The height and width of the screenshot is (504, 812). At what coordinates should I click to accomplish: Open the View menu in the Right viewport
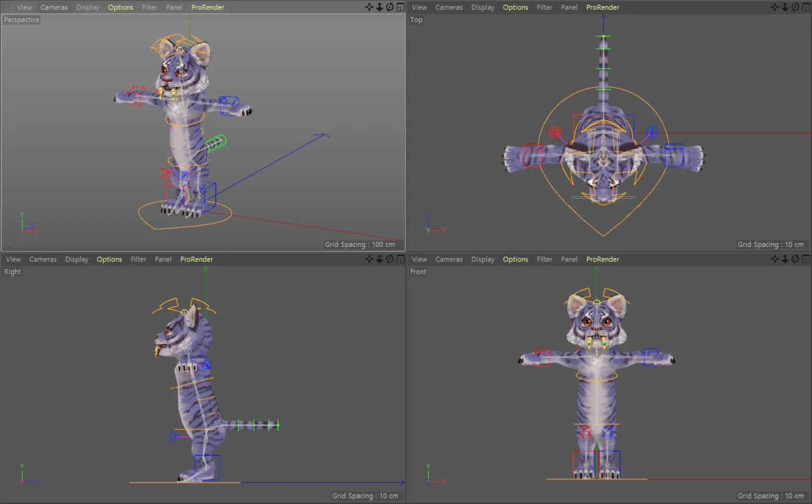click(13, 259)
